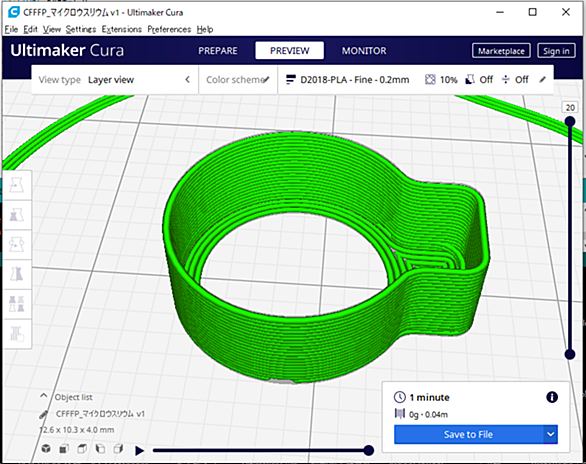Switch to 3D perspective camera view icon
This screenshot has height=464, width=586.
(46, 448)
